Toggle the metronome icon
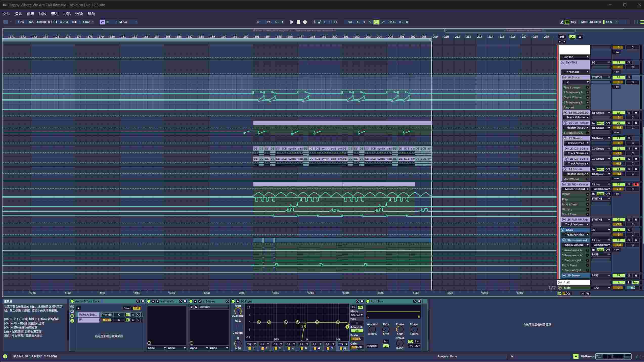Image resolution: width=644 pixels, height=362 pixels. tap(74, 22)
